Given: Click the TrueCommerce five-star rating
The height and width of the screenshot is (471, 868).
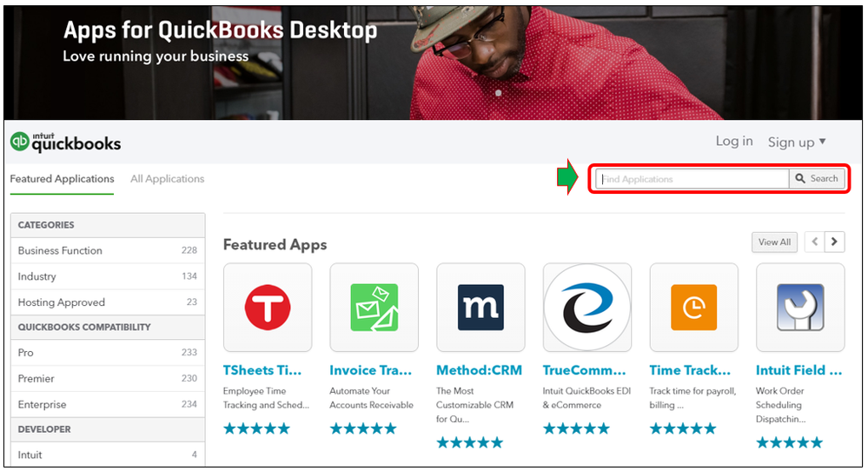Looking at the screenshot, I should point(576,428).
